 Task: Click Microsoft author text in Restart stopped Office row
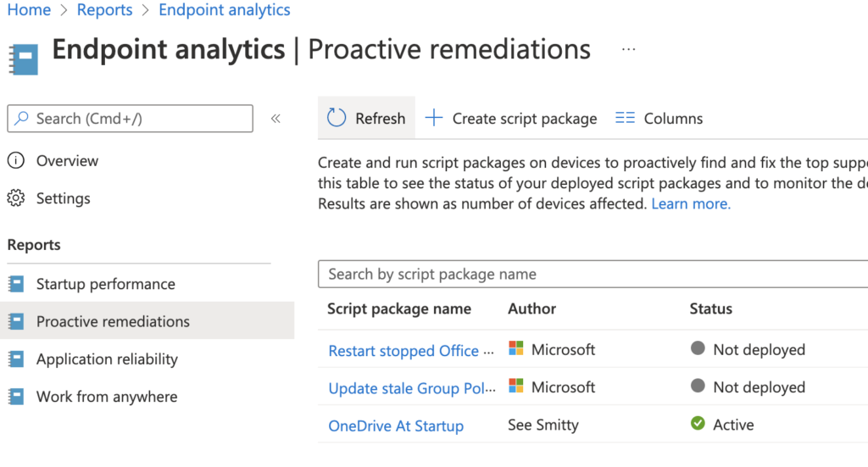[563, 350]
